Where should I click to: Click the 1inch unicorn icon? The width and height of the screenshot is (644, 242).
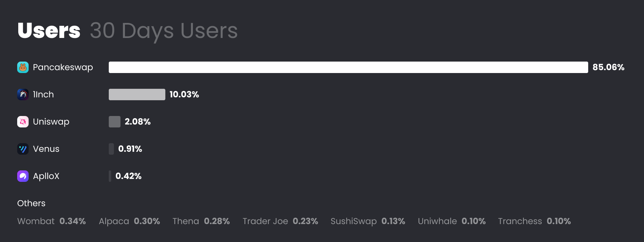point(23,95)
